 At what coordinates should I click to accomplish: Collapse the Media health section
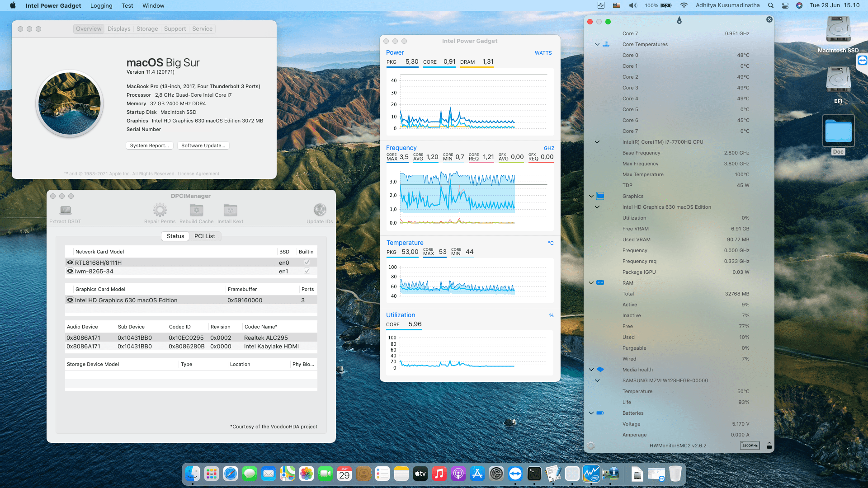tap(591, 370)
